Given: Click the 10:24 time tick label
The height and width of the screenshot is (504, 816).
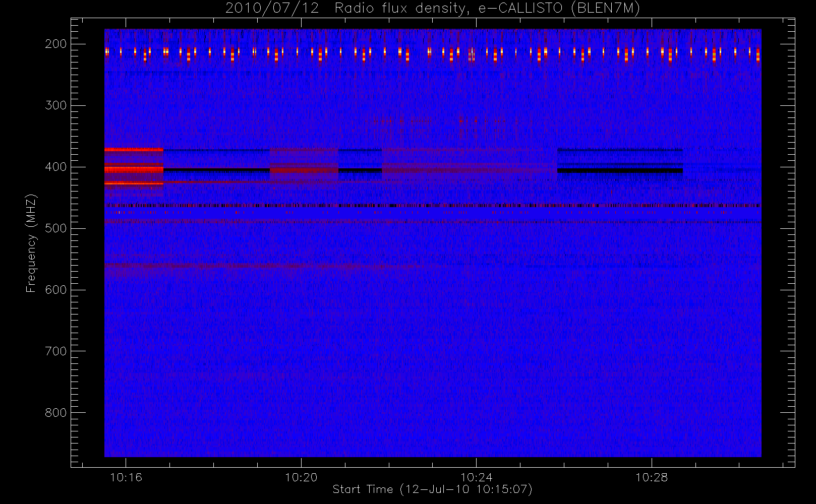Looking at the screenshot, I should click(476, 477).
